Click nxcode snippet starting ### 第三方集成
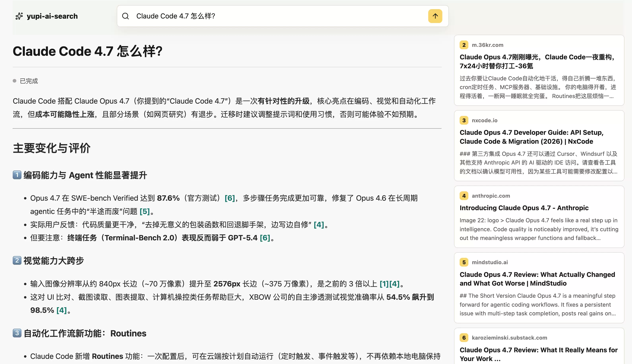632x364 pixels. (538, 163)
